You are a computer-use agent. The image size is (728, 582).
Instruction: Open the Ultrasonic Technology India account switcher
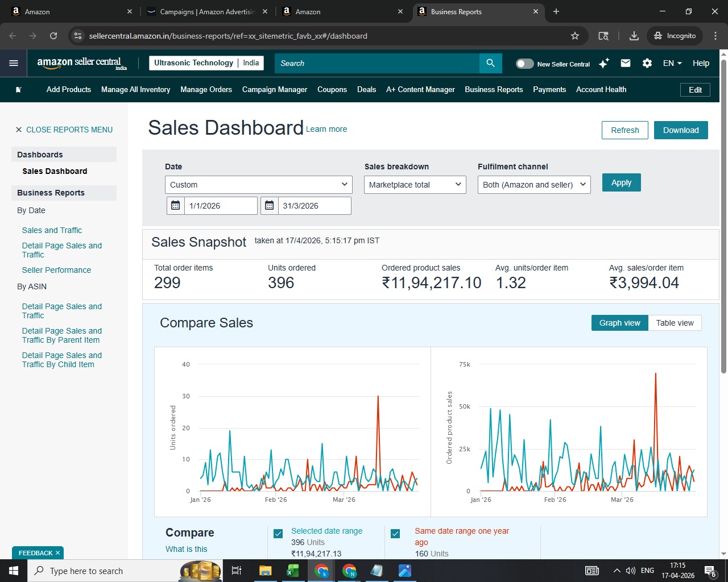[x=206, y=63]
